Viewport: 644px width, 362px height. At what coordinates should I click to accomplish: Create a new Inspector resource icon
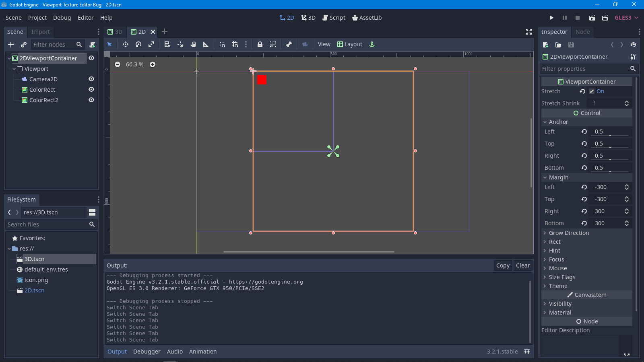coord(546,45)
